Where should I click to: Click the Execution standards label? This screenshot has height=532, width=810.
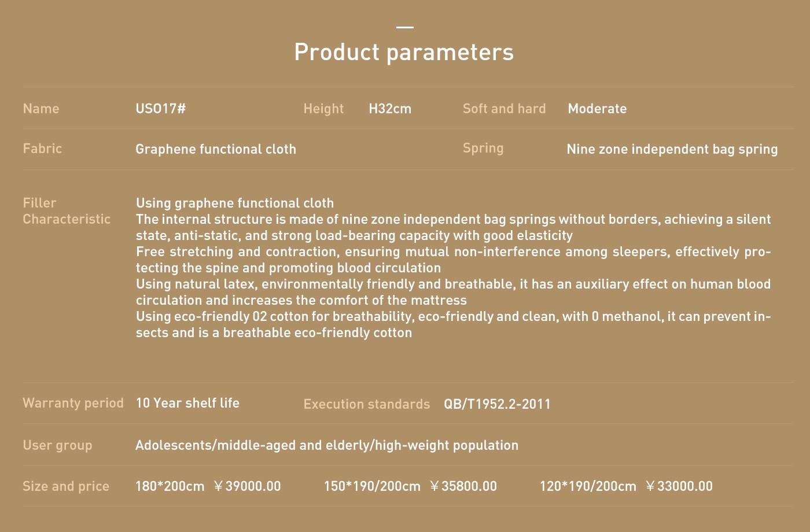(366, 404)
